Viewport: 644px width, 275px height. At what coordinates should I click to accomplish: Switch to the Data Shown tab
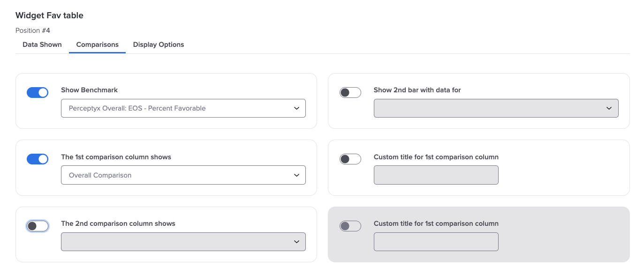point(42,45)
